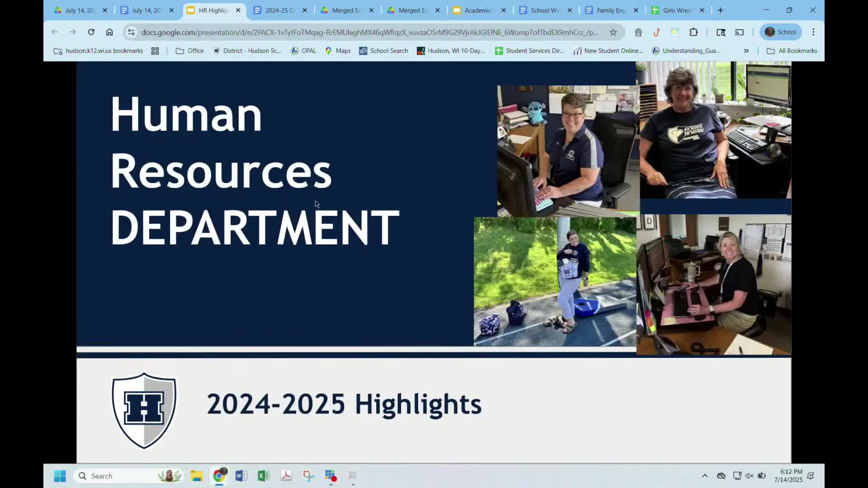868x488 pixels.
Task: Click the cast media icon in toolbar
Action: [739, 32]
